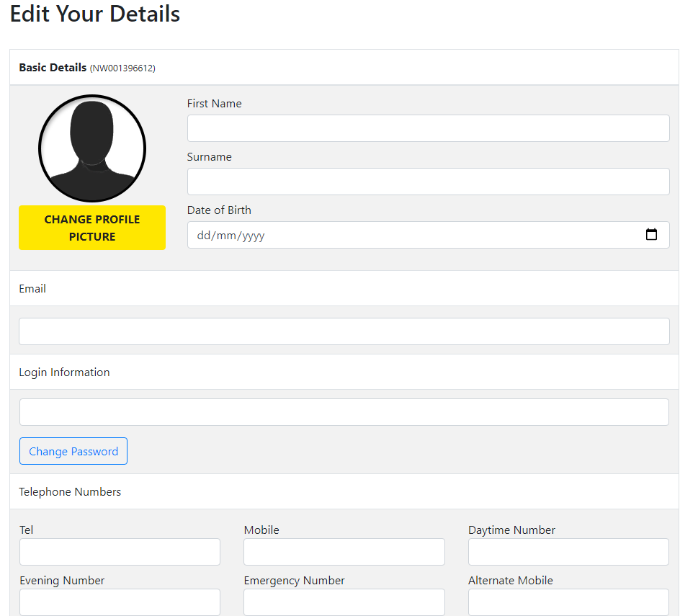Image resolution: width=698 pixels, height=616 pixels.
Task: Click the Email section heading
Action: coord(32,289)
